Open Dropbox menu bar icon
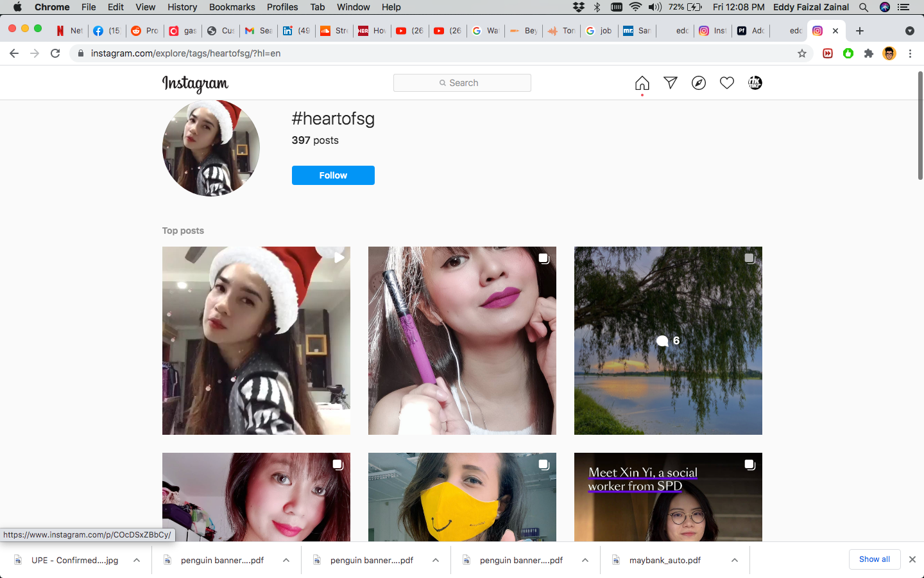The image size is (924, 578). (x=579, y=7)
